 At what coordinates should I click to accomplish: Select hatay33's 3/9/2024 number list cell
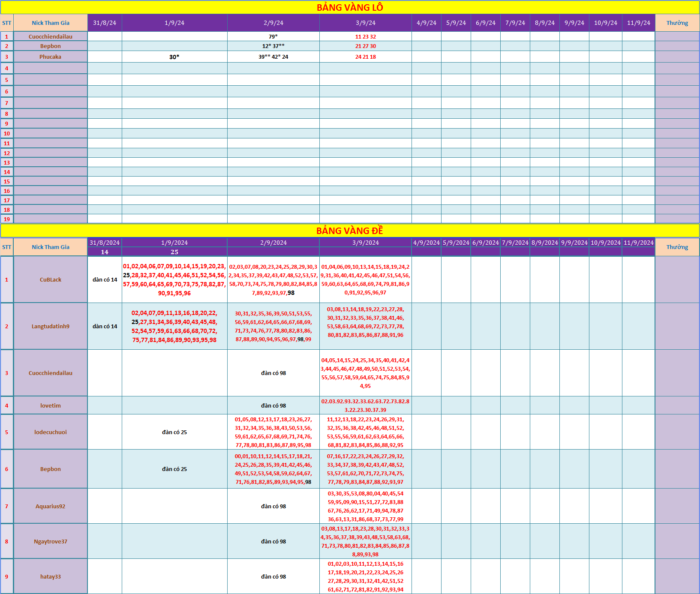(366, 576)
